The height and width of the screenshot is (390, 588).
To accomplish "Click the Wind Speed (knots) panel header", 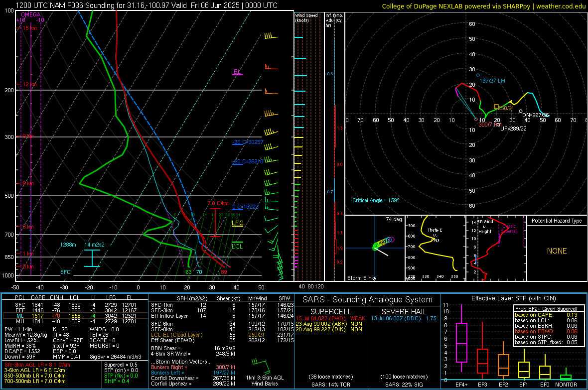I will click(306, 17).
